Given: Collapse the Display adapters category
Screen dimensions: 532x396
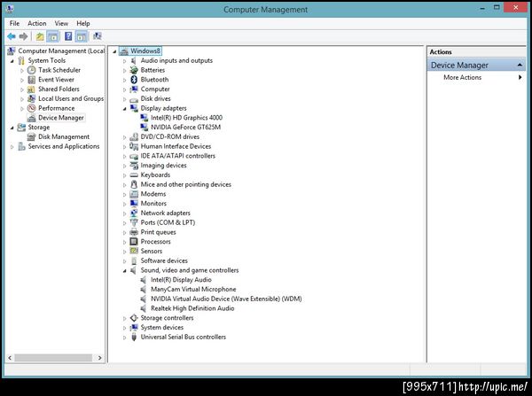Looking at the screenshot, I should 124,109.
